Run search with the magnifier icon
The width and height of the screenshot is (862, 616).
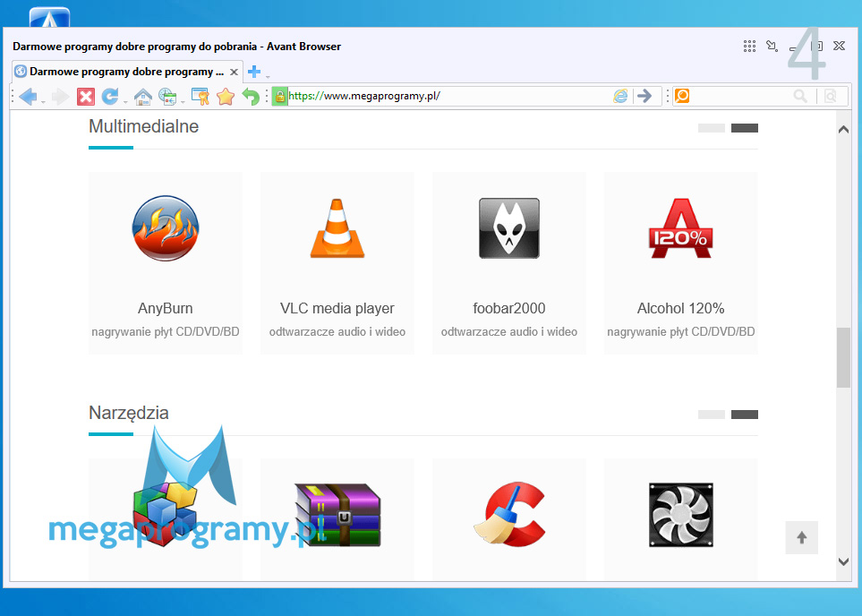point(800,97)
